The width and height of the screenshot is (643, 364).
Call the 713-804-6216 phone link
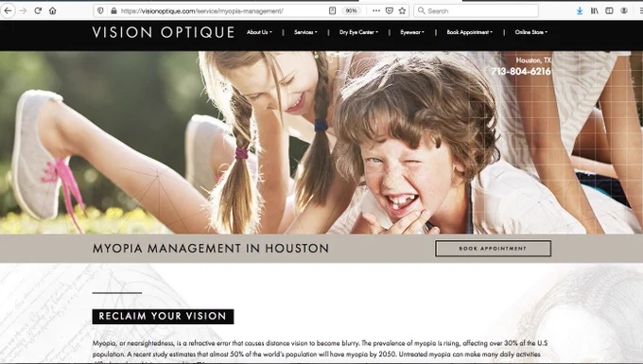point(521,71)
